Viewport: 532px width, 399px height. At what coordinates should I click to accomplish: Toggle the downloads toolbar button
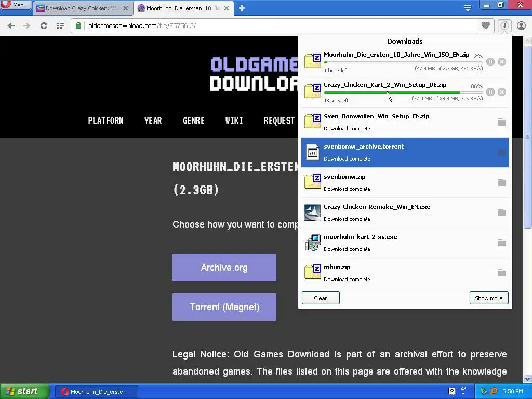pos(504,25)
